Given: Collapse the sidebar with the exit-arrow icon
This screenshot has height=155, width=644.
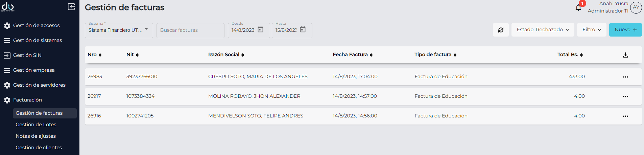Looking at the screenshot, I should coord(71,7).
